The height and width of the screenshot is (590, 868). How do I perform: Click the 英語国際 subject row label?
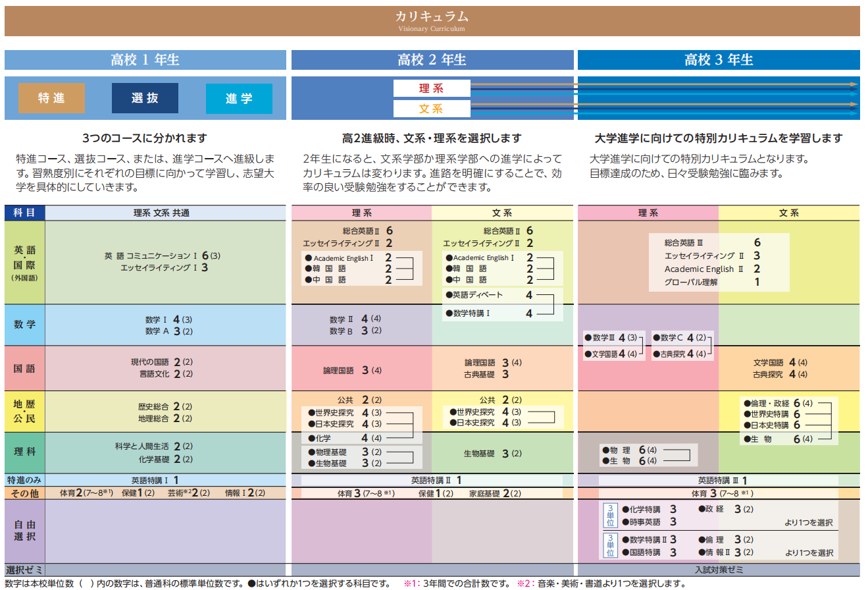[x=25, y=262]
